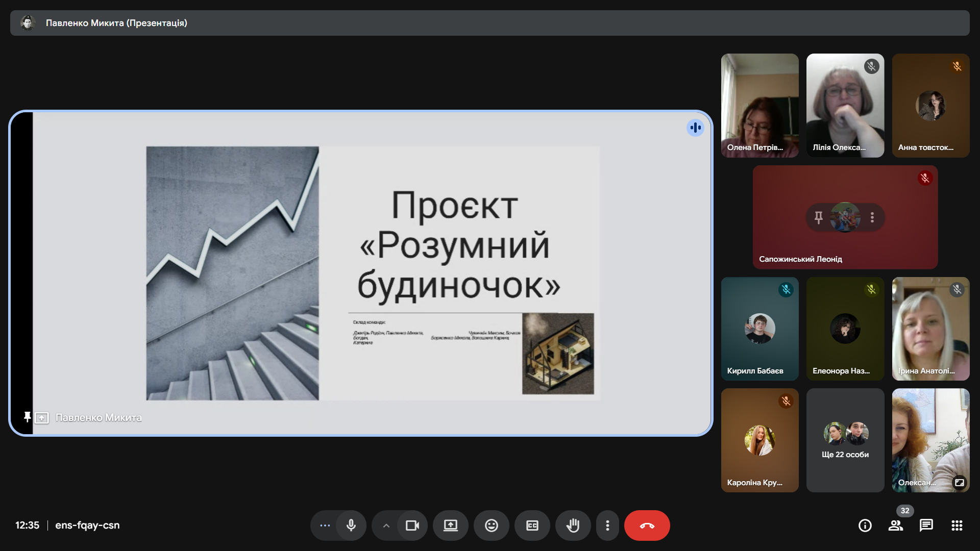Viewport: 980px width, 551px height.
Task: Expand camera settings chevron arrow
Action: [386, 525]
